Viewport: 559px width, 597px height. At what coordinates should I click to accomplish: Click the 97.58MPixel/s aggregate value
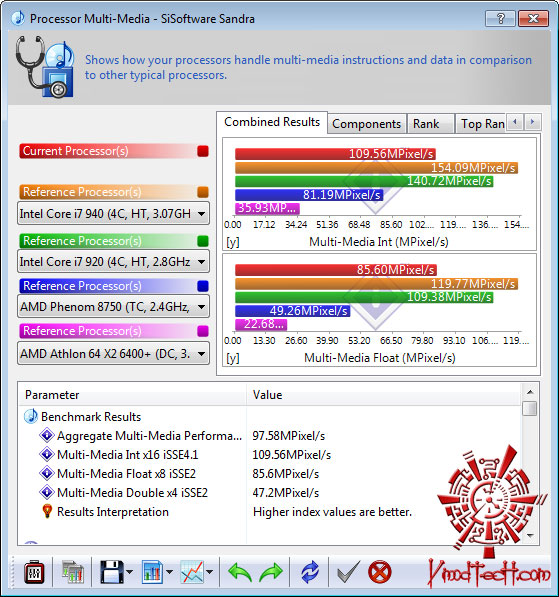[x=289, y=436]
